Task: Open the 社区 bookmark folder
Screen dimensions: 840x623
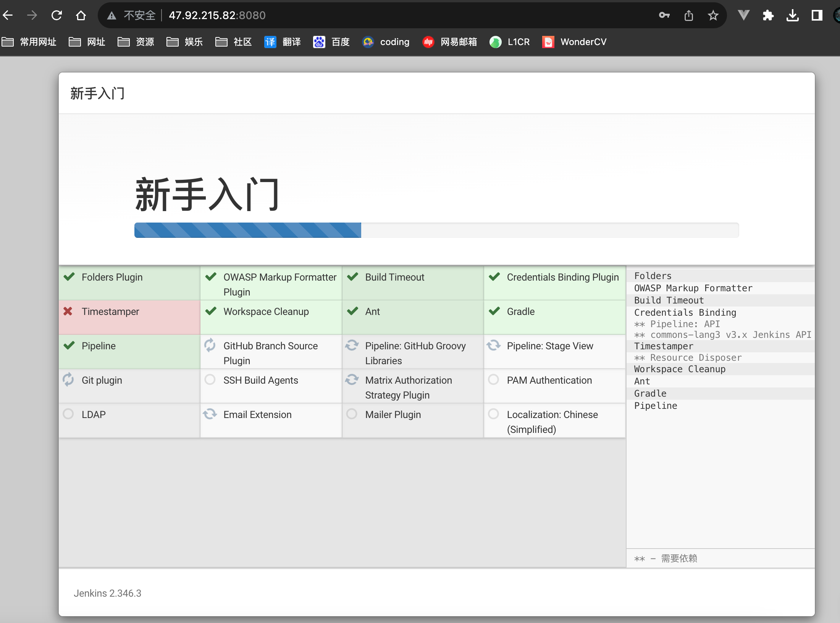Action: 234,42
